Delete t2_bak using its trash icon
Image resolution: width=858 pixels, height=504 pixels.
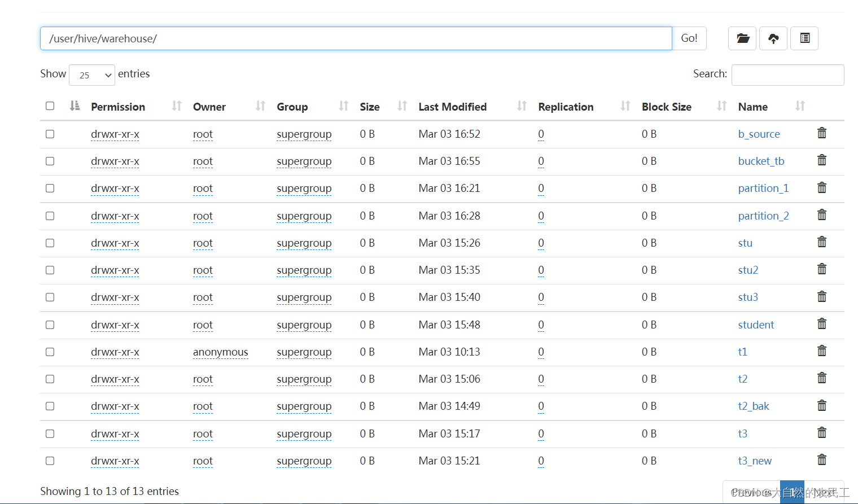point(822,405)
